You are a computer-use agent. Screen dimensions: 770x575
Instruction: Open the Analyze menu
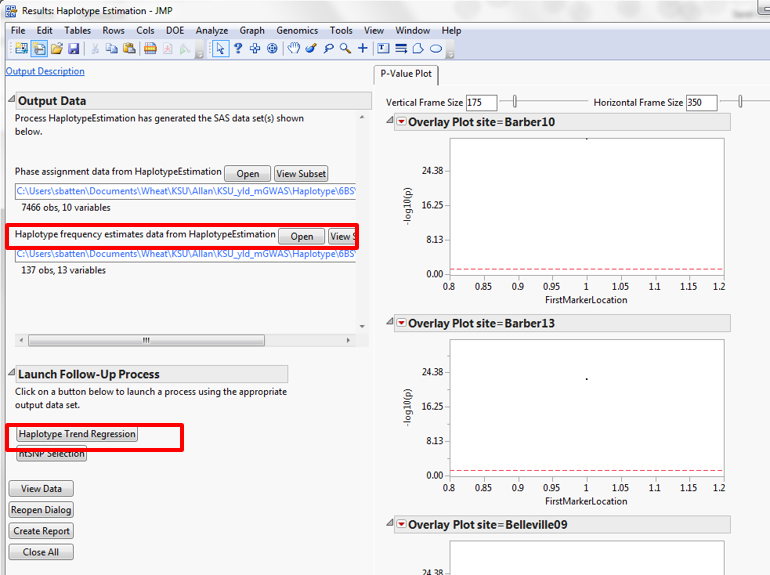point(212,30)
